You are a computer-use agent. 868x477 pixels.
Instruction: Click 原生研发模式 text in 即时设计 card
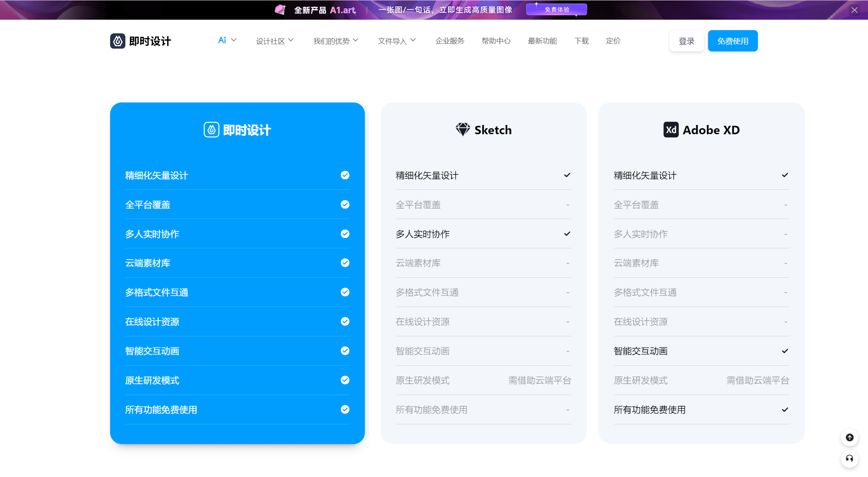pos(152,381)
